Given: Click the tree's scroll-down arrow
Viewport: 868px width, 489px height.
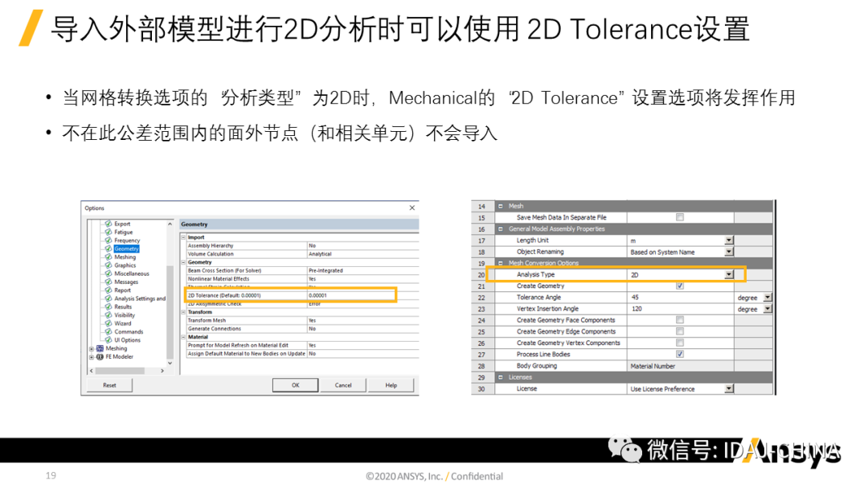Looking at the screenshot, I should coord(170,364).
